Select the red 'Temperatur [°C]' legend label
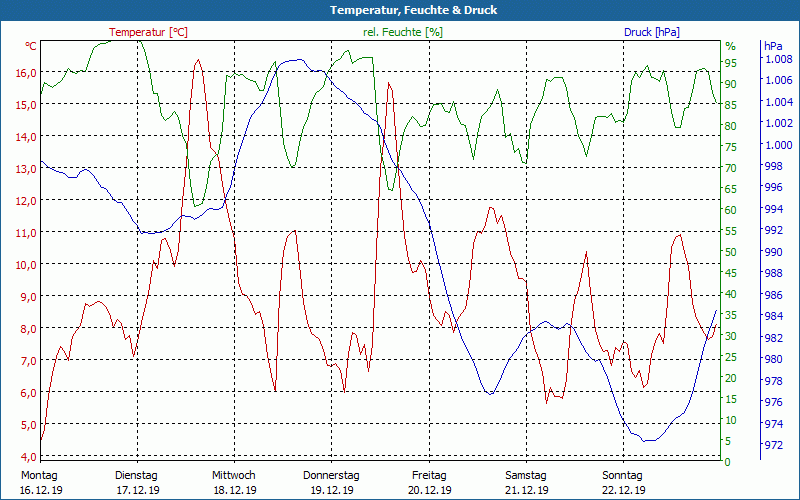800x500 pixels. point(148,32)
